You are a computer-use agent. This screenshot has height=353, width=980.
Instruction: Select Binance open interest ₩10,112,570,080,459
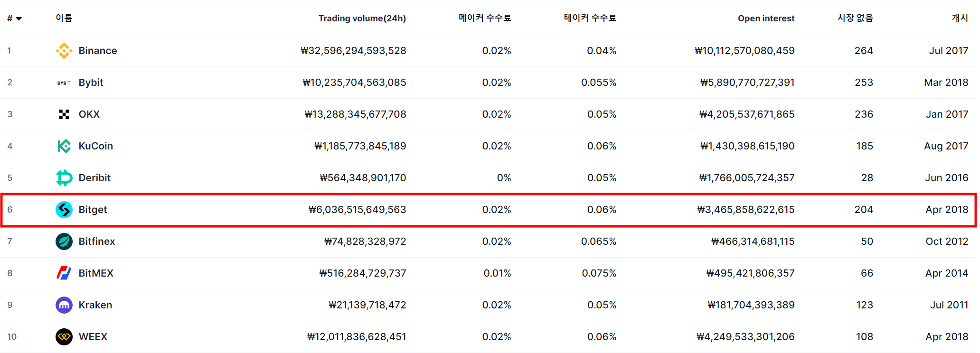(x=744, y=51)
